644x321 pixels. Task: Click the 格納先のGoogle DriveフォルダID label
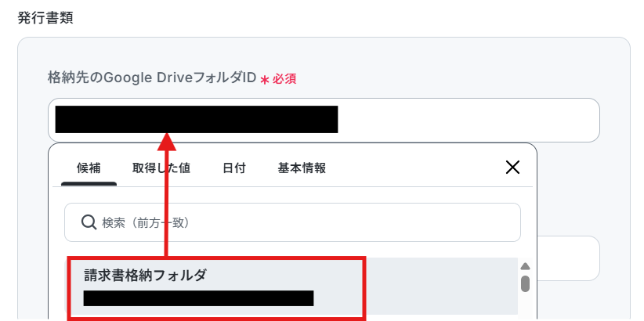coord(152,78)
